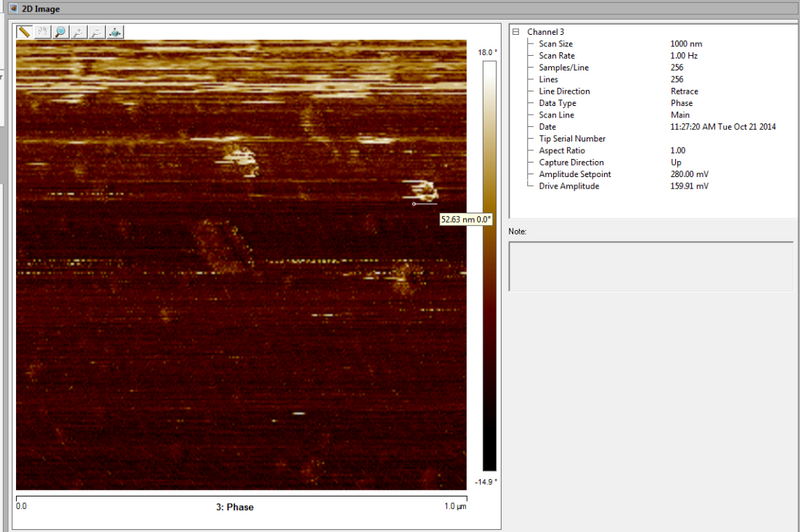Image resolution: width=800 pixels, height=532 pixels.
Task: Click the zoom out minus icon
Action: tap(98, 32)
